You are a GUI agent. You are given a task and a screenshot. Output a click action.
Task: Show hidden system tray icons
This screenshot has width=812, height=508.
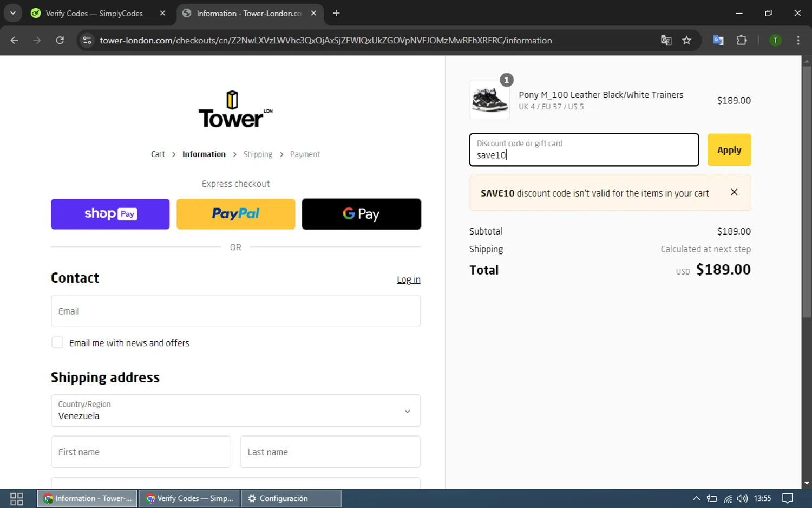pos(696,498)
